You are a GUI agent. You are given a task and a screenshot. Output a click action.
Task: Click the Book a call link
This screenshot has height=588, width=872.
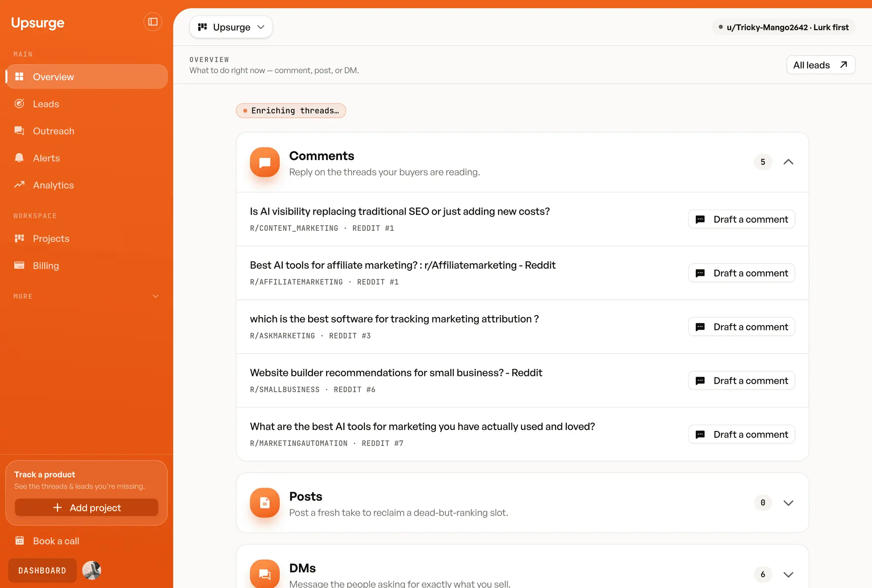click(x=56, y=541)
